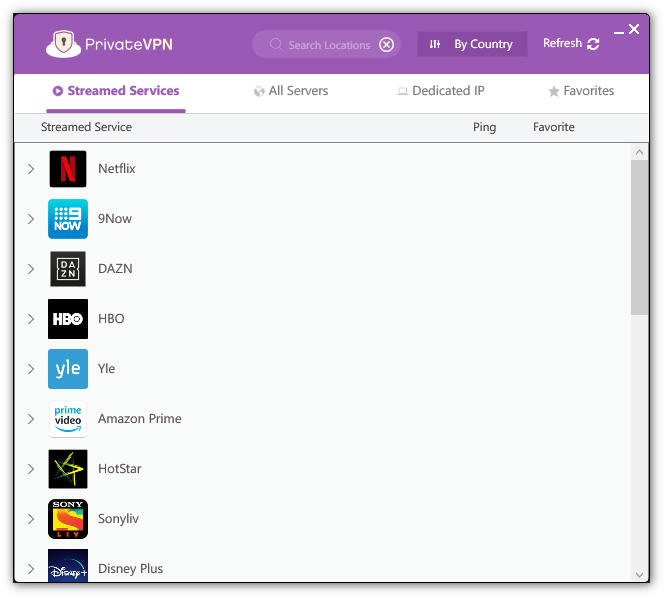Click the magnifier search icon
The image size is (664, 597).
pos(276,44)
